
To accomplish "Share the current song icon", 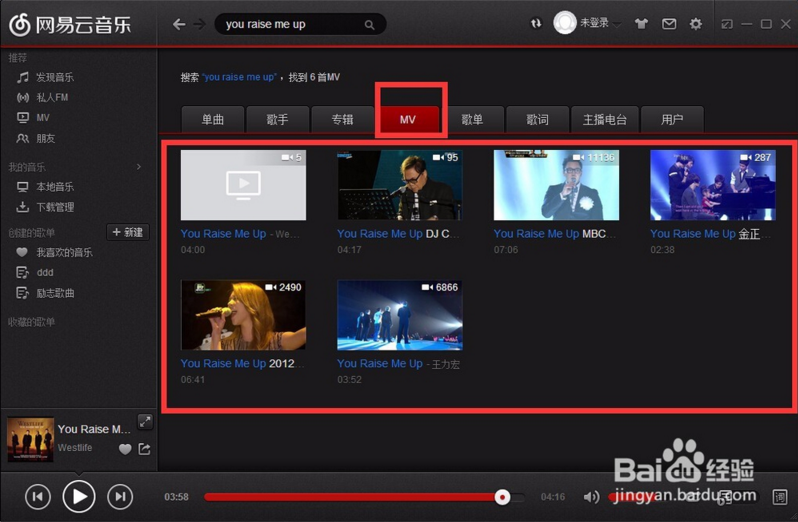I will tap(145, 449).
